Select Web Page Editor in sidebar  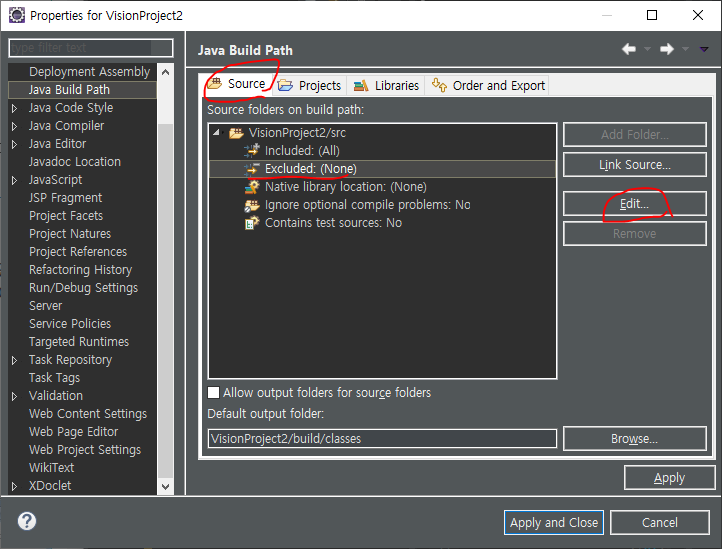[x=73, y=432]
